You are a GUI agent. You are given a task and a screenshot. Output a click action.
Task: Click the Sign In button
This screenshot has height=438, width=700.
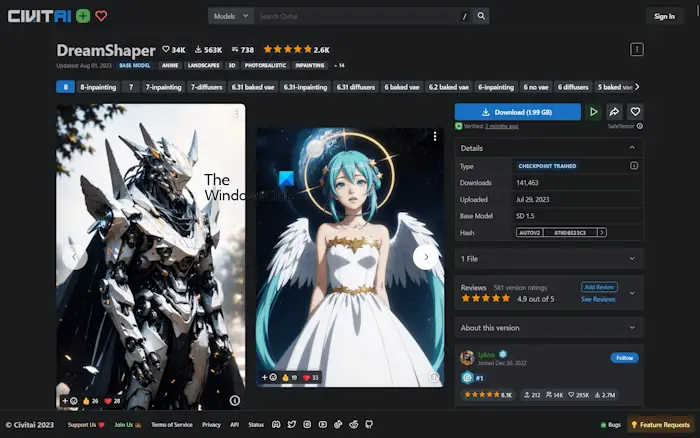tap(664, 17)
